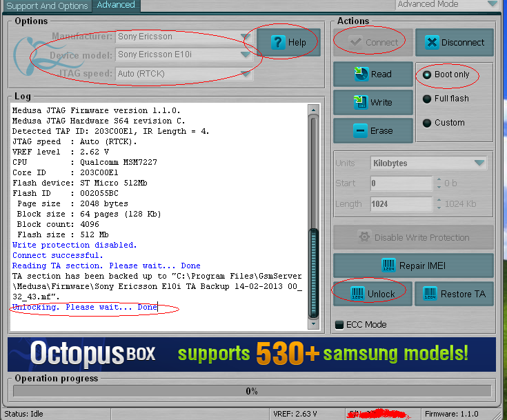Viewport: 507px width, 420px height.
Task: Click the Erase button label
Action: pos(381,130)
